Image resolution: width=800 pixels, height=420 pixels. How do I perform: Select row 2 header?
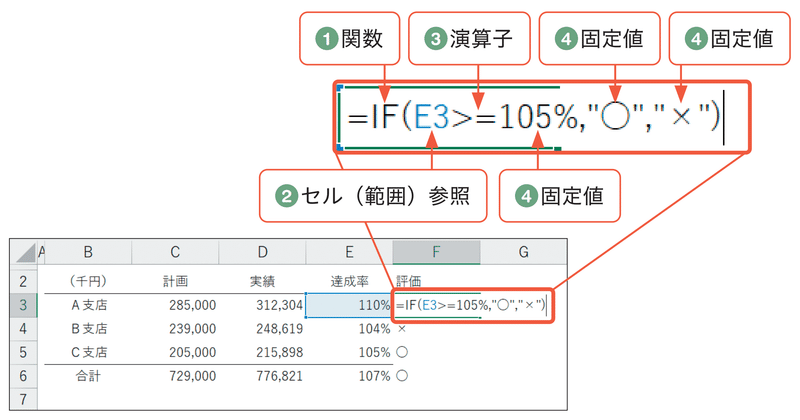[x=23, y=281]
